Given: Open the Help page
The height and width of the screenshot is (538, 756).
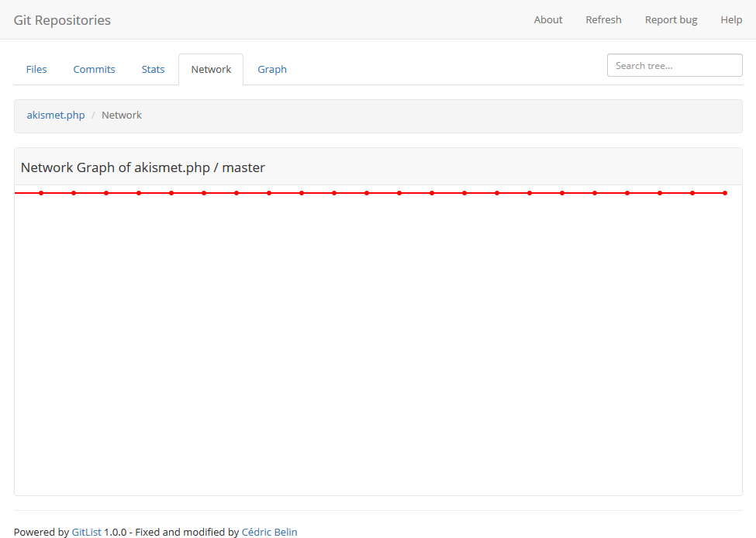Looking at the screenshot, I should coord(730,19).
